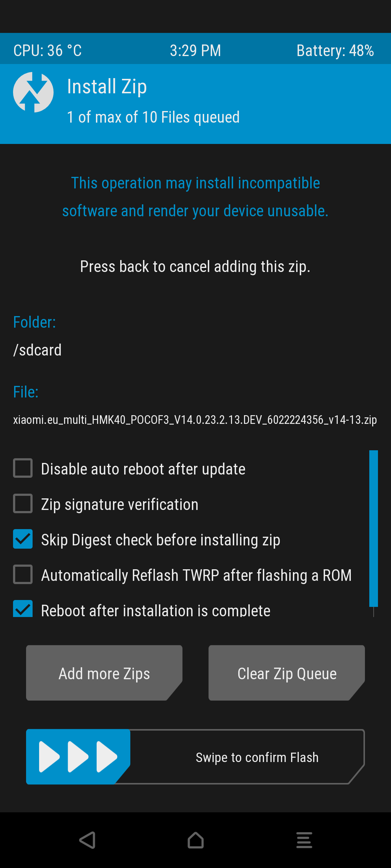Tap the swipe slider arrows handle
Image resolution: width=391 pixels, height=868 pixels.
click(78, 757)
